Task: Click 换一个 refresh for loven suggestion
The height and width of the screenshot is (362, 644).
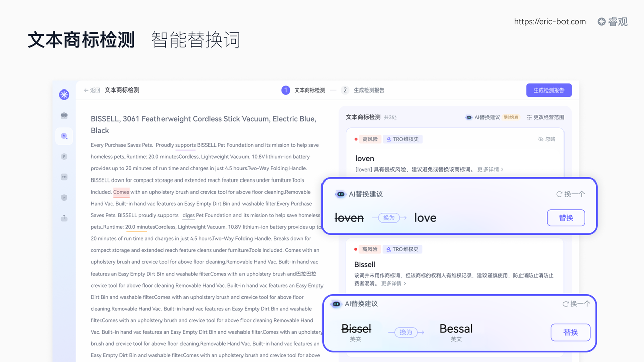Action: click(x=571, y=194)
